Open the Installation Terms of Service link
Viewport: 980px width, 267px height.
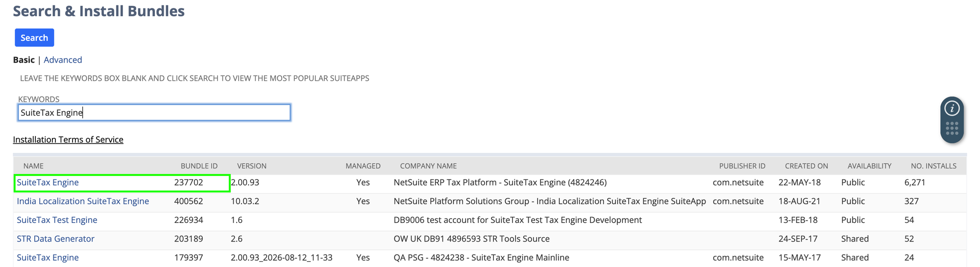[x=68, y=140]
